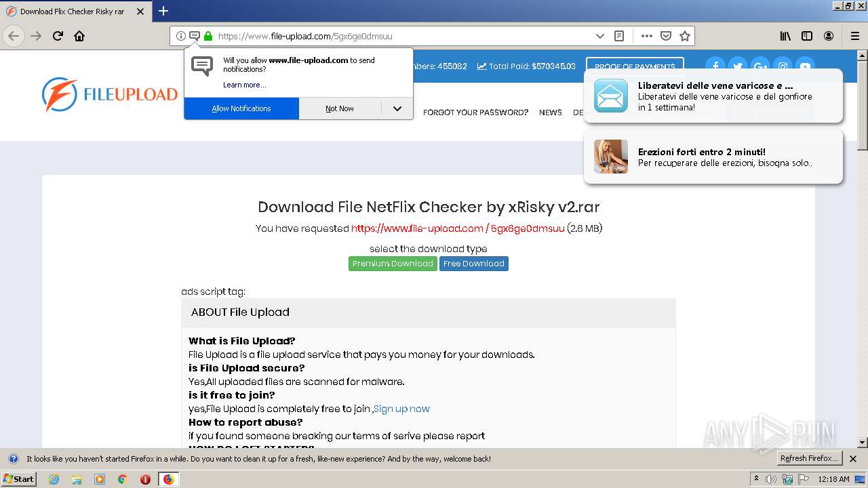
Task: Open the Firefox home page
Action: [79, 36]
